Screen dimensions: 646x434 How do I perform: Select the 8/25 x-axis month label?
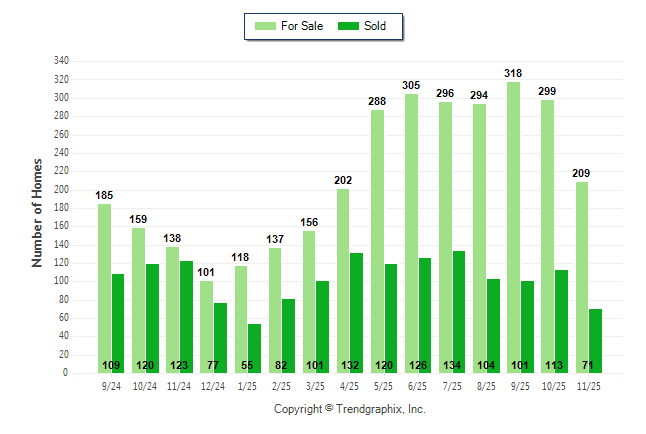[x=486, y=384]
